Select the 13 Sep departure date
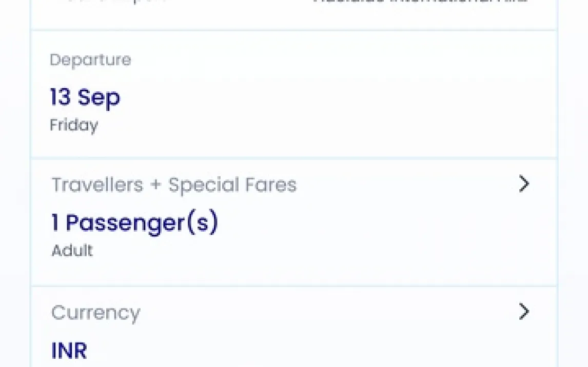The width and height of the screenshot is (588, 367). (x=85, y=97)
